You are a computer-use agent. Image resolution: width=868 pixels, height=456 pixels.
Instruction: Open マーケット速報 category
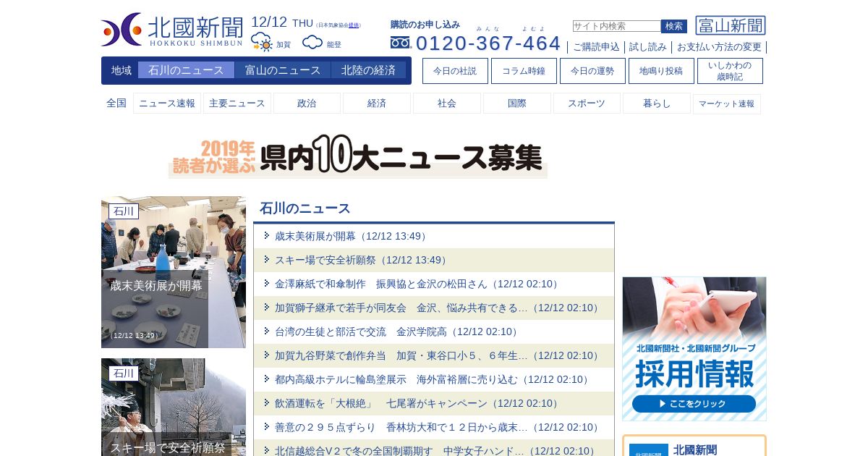(727, 104)
